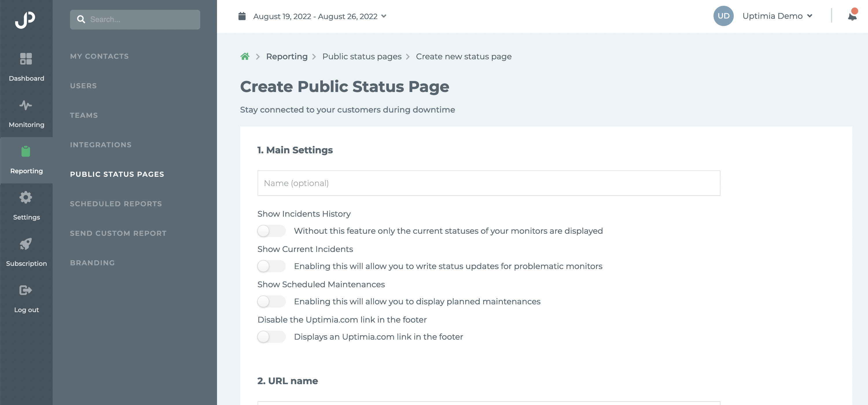
Task: Click Public status pages breadcrumb link
Action: [362, 56]
